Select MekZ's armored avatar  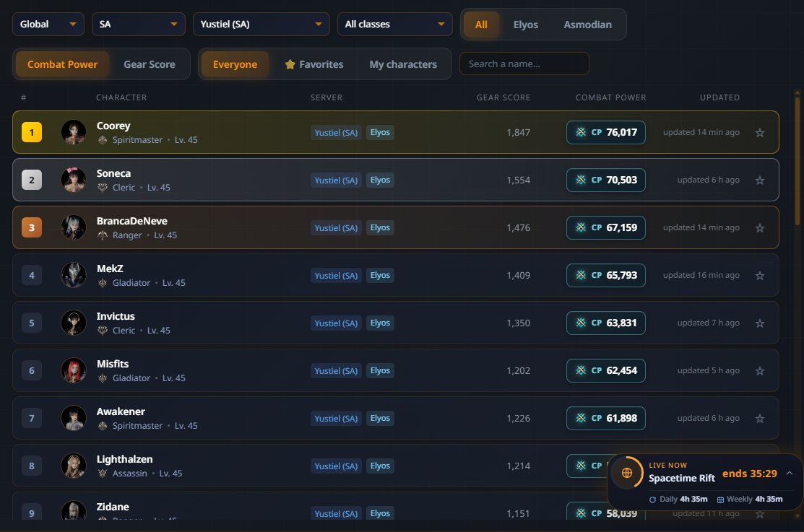pyautogui.click(x=74, y=275)
